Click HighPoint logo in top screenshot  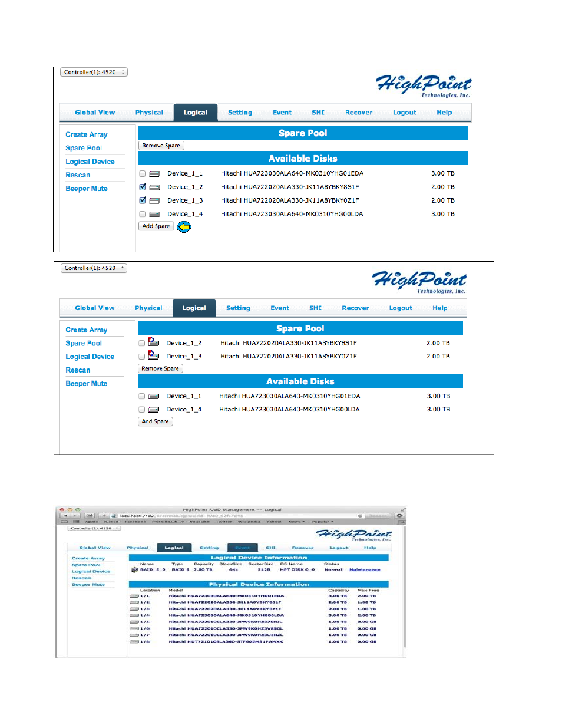pos(424,86)
